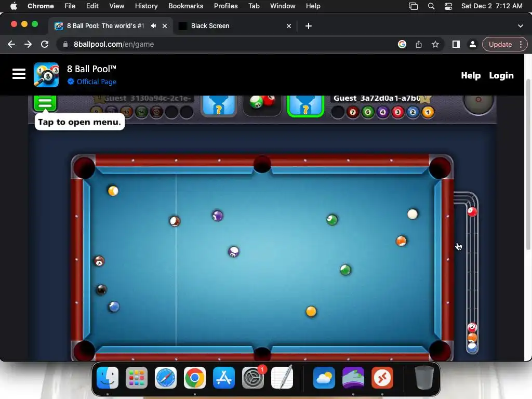Image resolution: width=532 pixels, height=399 pixels.
Task: Click the share page icon in toolbar
Action: [419, 44]
